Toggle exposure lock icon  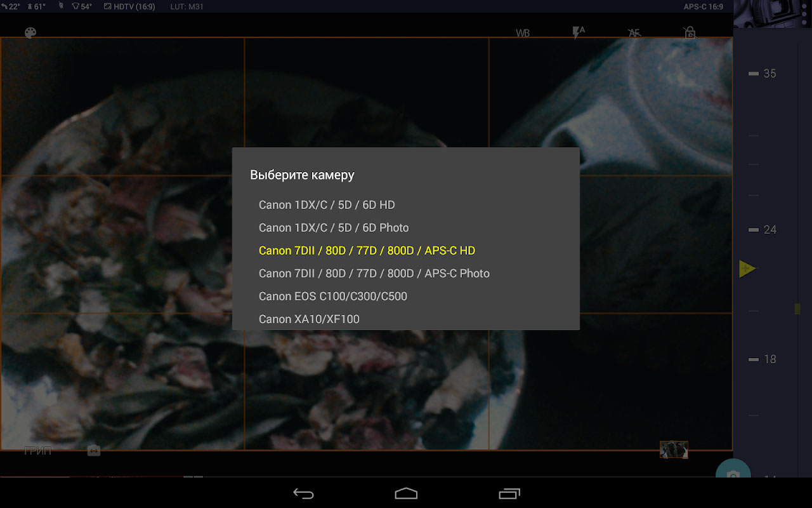(x=690, y=33)
